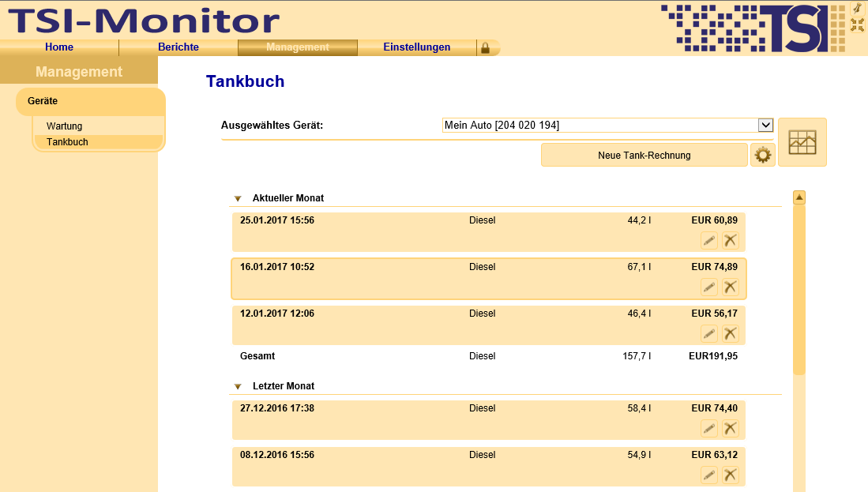Image resolution: width=868 pixels, height=492 pixels.
Task: Select the Management tab
Action: point(298,47)
